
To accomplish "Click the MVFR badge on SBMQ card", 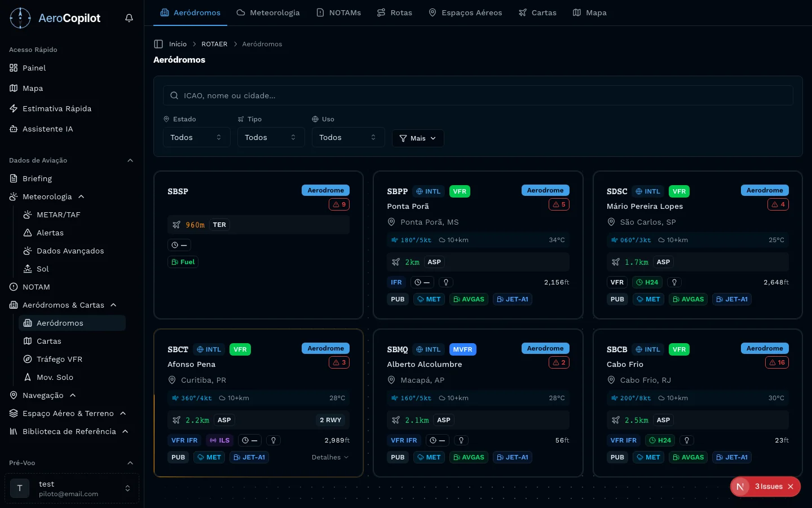I will [x=462, y=349].
